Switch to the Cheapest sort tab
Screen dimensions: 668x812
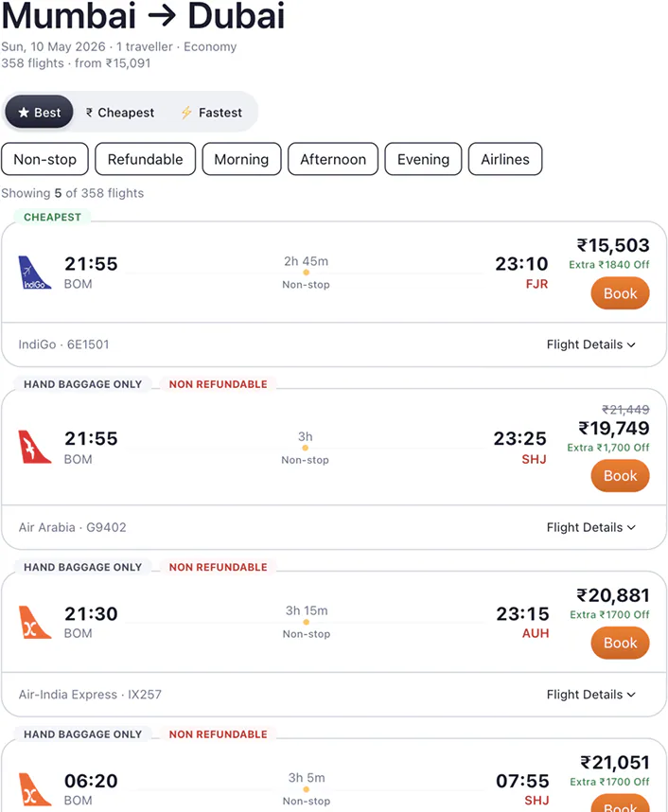(x=119, y=112)
